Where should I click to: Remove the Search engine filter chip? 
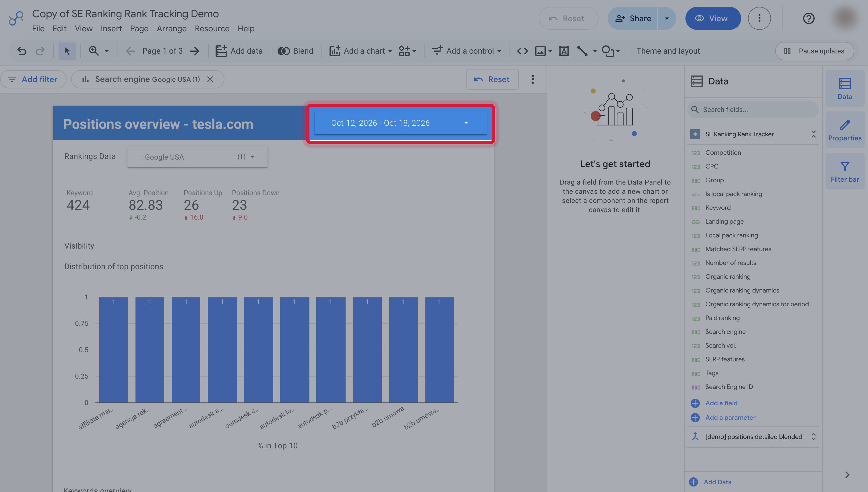[210, 80]
